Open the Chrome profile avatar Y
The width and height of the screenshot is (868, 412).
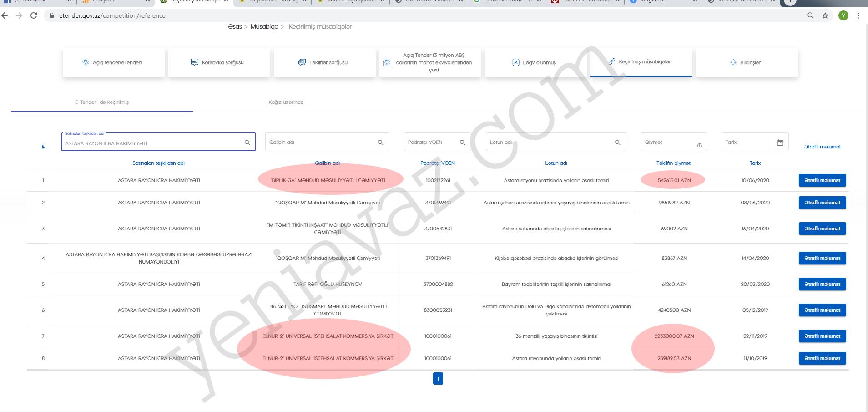(843, 15)
